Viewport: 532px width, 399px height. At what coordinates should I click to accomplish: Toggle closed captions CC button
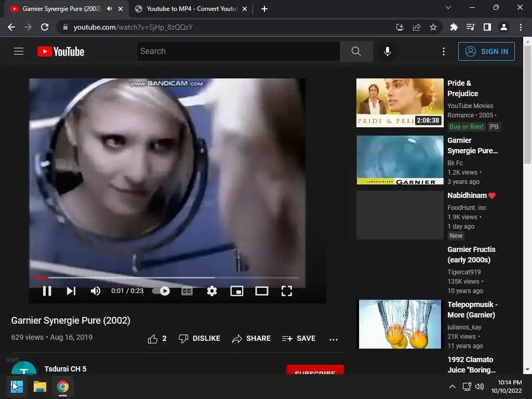click(x=187, y=291)
